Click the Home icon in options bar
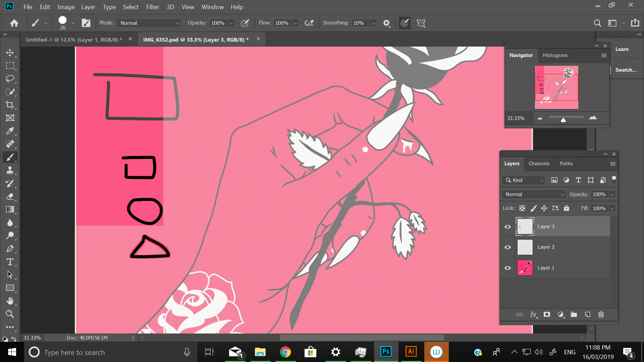 tap(14, 23)
